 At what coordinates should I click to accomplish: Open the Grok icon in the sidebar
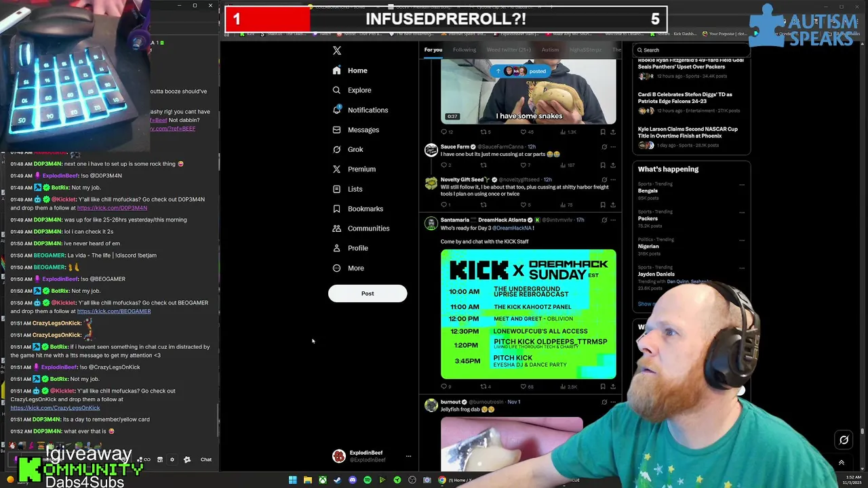pos(336,149)
